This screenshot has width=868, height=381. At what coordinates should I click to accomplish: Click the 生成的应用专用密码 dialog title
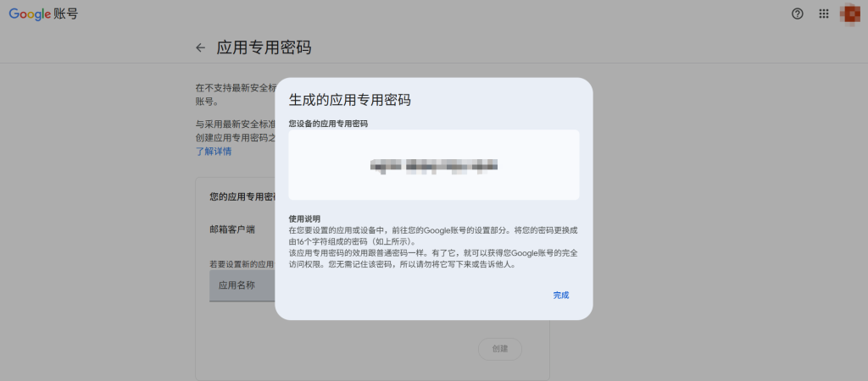(350, 100)
